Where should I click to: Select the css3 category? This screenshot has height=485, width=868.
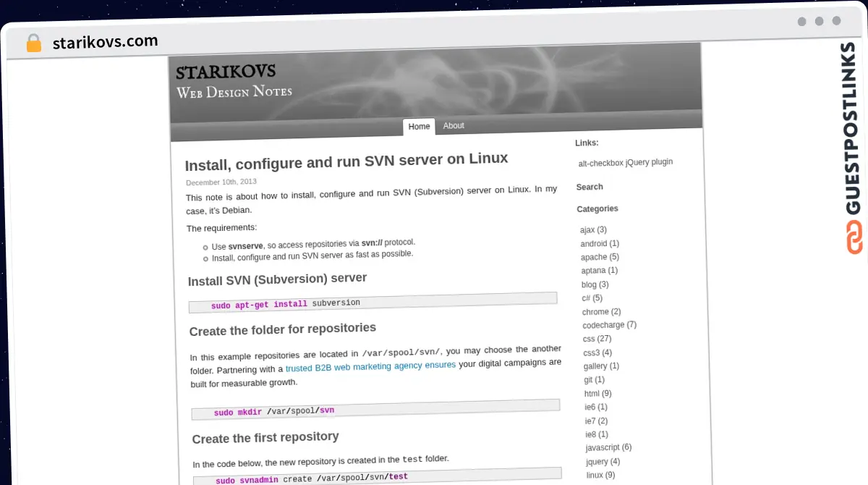[x=597, y=353]
